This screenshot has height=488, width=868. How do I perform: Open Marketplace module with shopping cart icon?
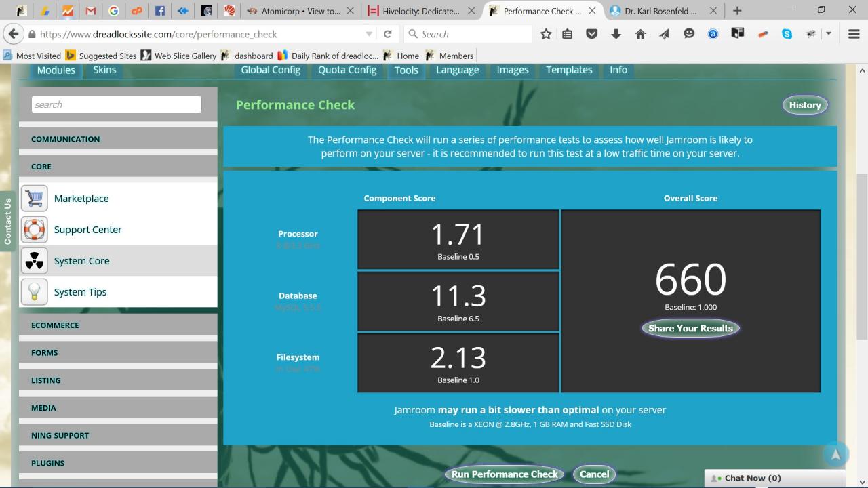tap(35, 199)
